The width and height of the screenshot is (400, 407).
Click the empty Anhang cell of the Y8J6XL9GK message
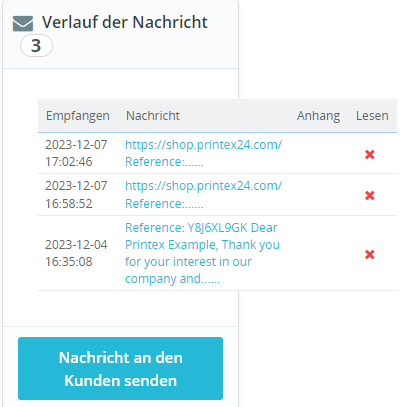(318, 253)
